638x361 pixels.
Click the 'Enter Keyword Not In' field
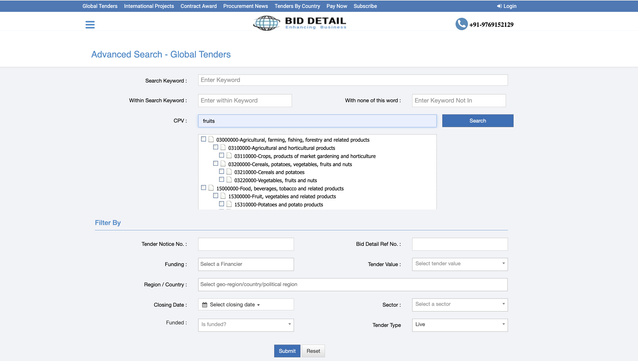coord(459,101)
